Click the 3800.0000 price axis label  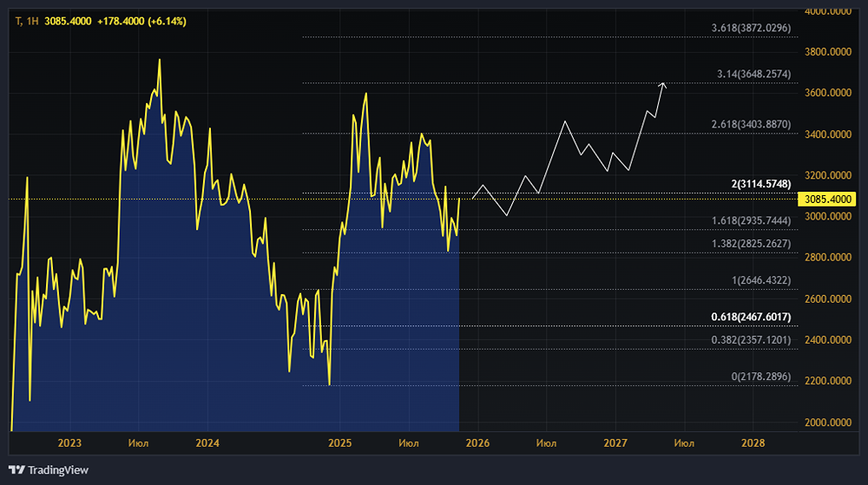827,52
